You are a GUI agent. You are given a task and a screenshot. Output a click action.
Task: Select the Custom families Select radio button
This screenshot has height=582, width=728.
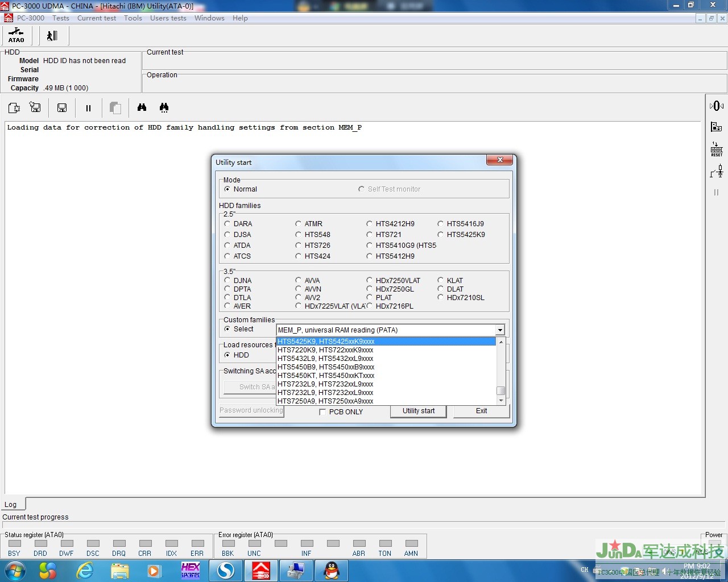(227, 329)
